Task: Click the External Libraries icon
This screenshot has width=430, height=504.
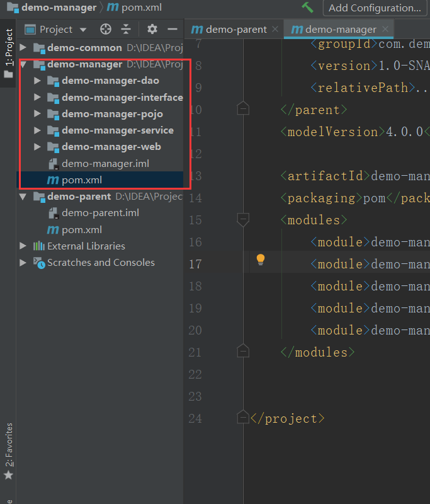Action: tap(39, 246)
